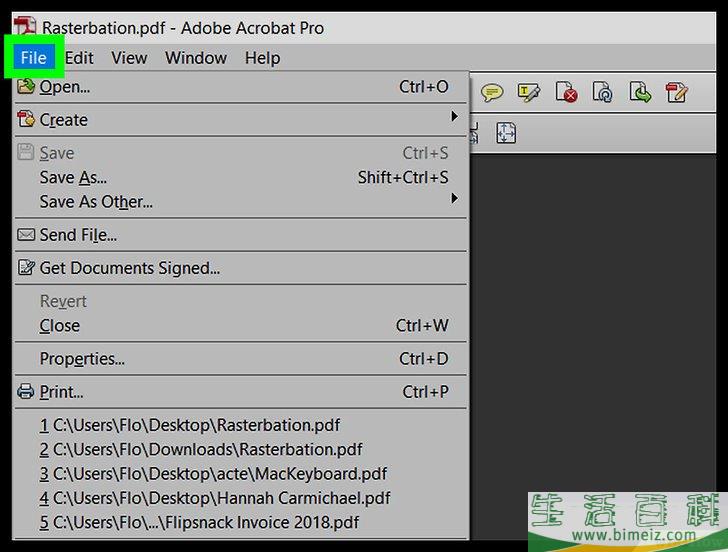The image size is (728, 552).
Task: Select Send File... menu entry
Action: 240,235
